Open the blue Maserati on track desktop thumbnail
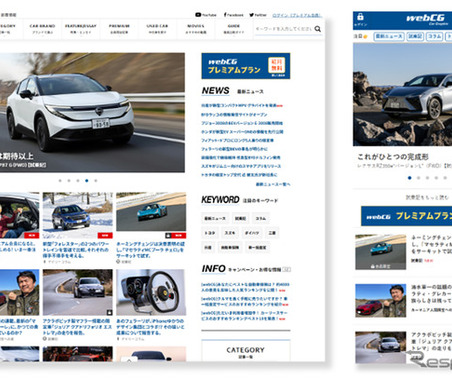The height and width of the screenshot is (380, 452). pyautogui.click(x=151, y=215)
